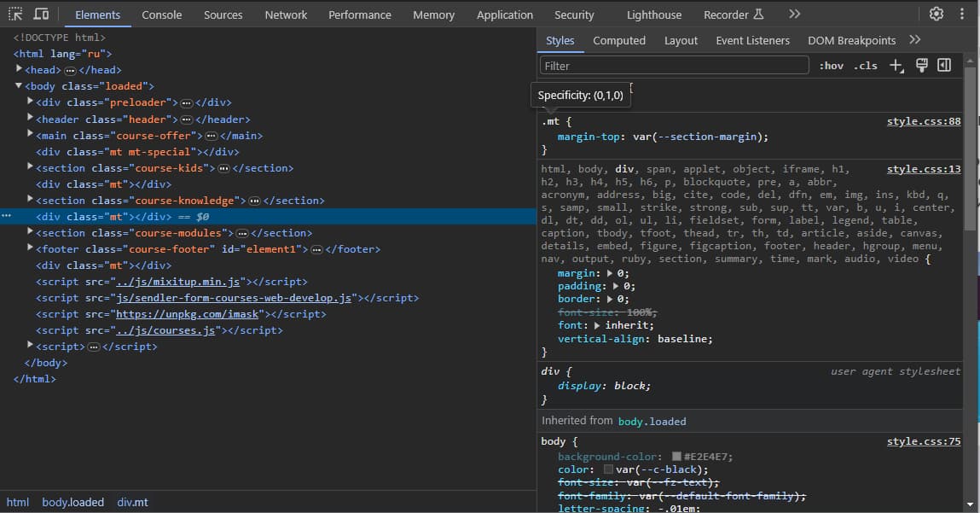
Task: Open the style.css:88 source link
Action: [923, 121]
